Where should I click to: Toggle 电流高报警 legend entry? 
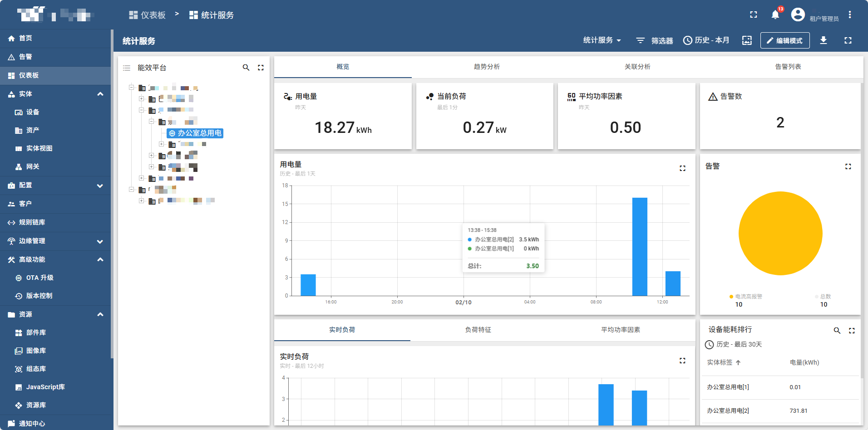[746, 297]
